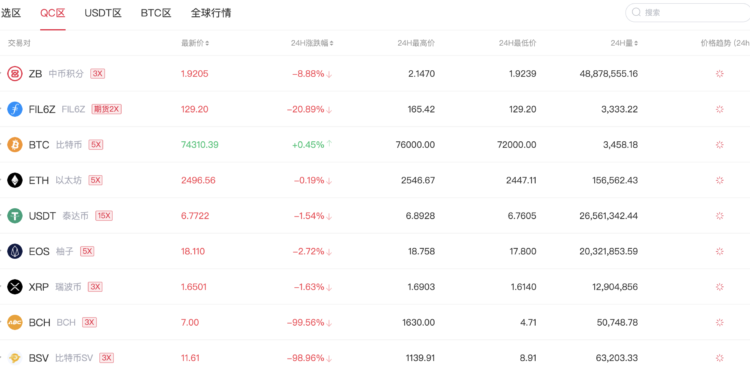
Task: Click the 24H最低价 column header
Action: pyautogui.click(x=518, y=43)
